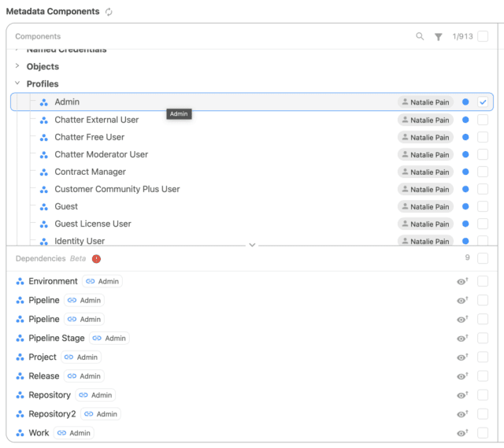Check the Work dependency checkbox
Image resolution: width=504 pixels, height=448 pixels.
[x=483, y=433]
